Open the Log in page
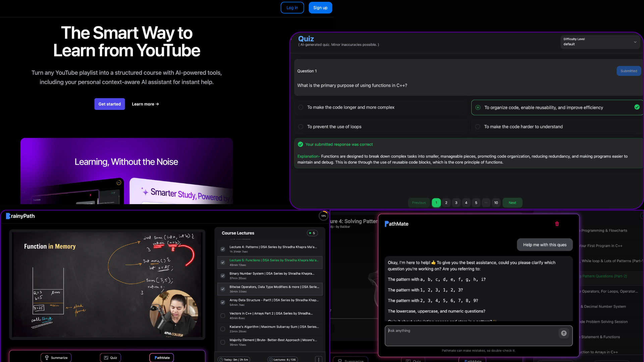This screenshot has width=644, height=362. (292, 8)
